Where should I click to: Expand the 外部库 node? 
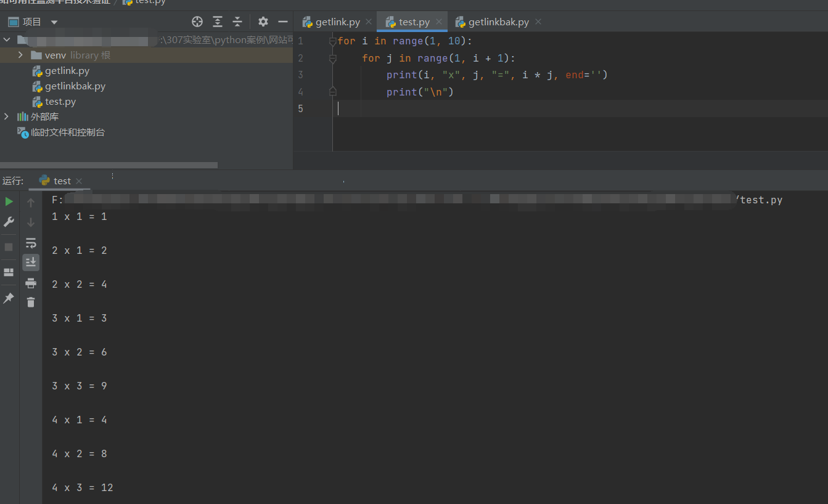pyautogui.click(x=7, y=116)
